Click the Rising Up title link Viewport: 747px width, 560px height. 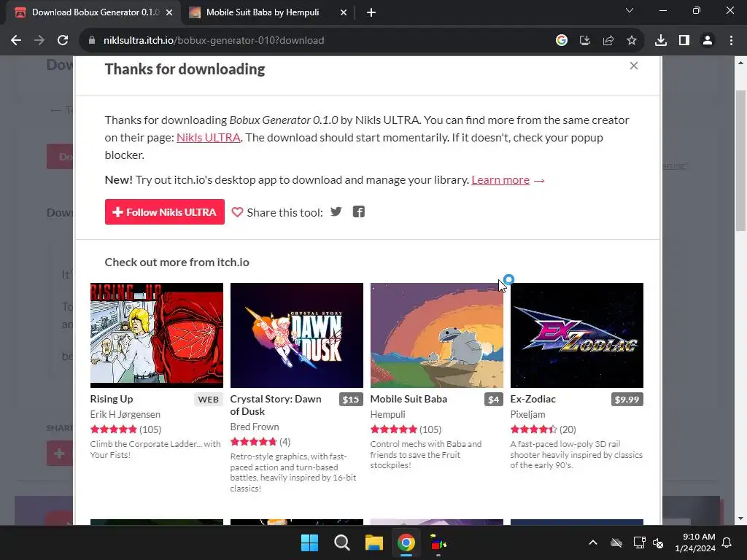[112, 399]
